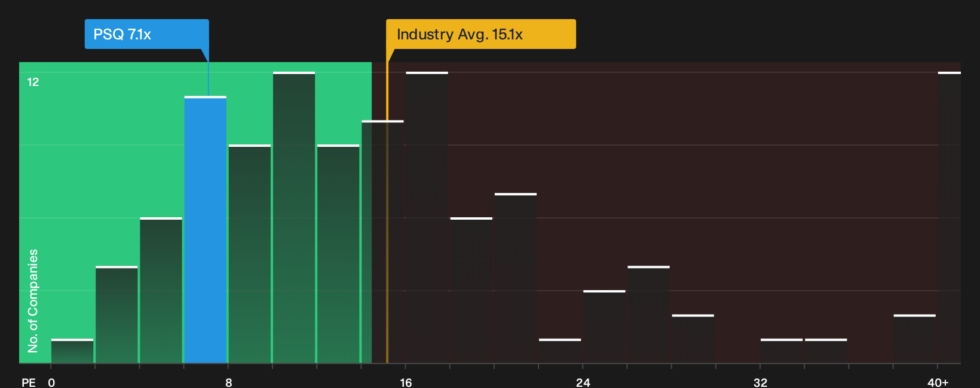Image resolution: width=980 pixels, height=388 pixels.
Task: Click the 'No. of Companies' axis title
Action: tap(33, 300)
